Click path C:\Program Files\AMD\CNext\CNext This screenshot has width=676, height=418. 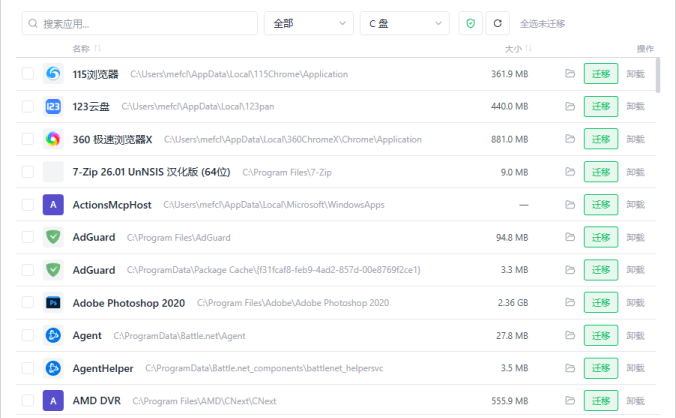point(204,401)
